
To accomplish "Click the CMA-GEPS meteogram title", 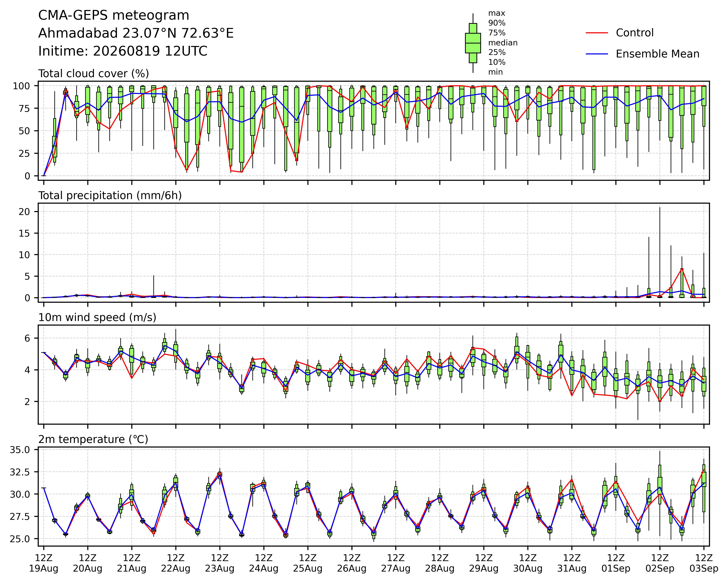I will tap(114, 16).
